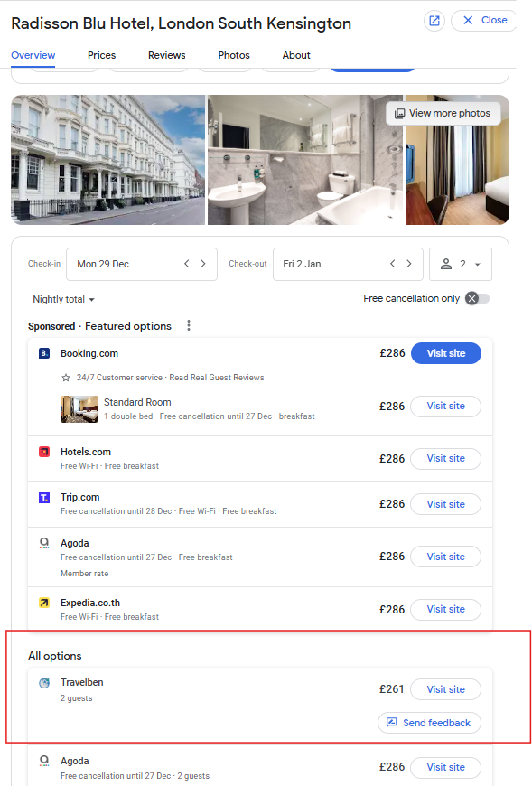Click the guests person icon
This screenshot has height=786, width=532.
point(446,264)
